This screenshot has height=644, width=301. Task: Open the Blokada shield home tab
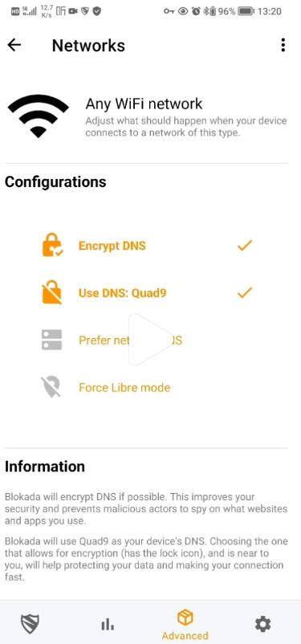pos(30,624)
